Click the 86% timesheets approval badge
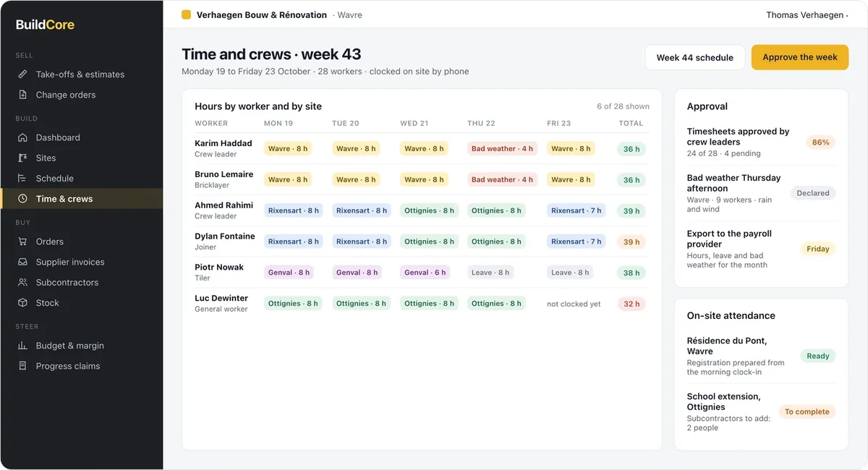The height and width of the screenshot is (470, 868). 821,142
